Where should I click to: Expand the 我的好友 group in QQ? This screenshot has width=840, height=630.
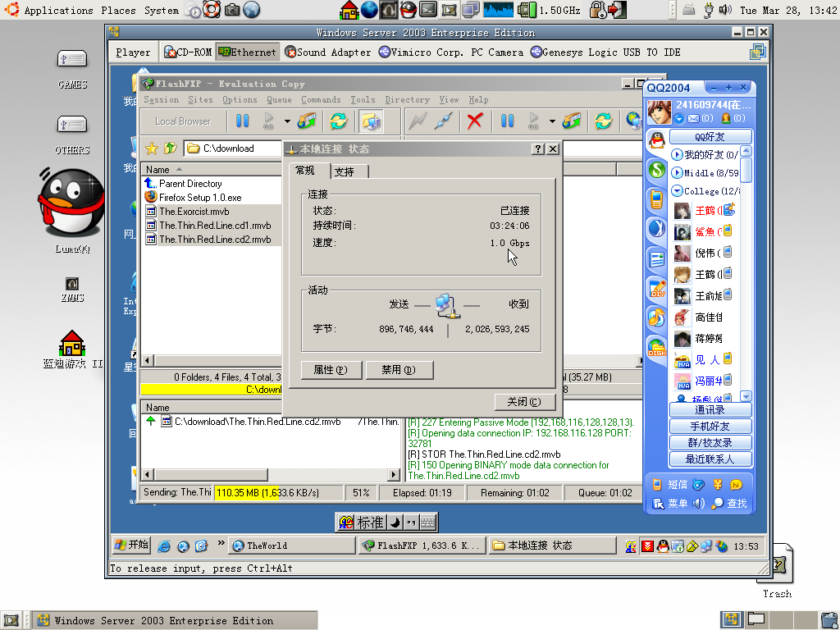677,155
